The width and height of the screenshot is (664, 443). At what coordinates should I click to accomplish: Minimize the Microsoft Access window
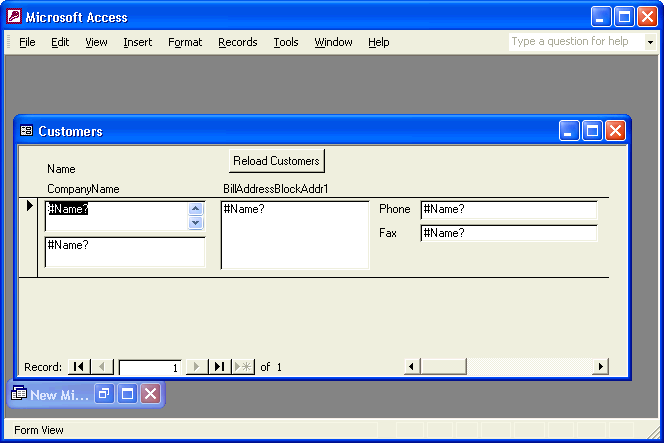click(x=601, y=17)
